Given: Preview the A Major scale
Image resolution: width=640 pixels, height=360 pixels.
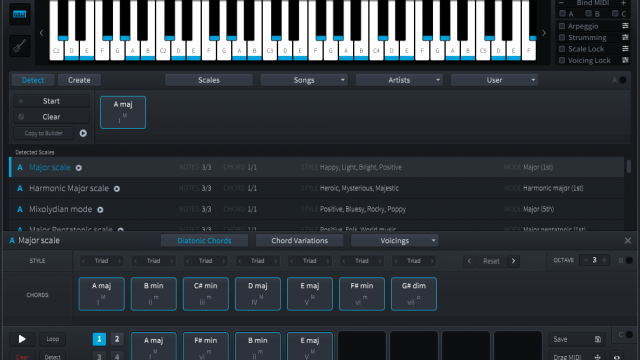Looking at the screenshot, I should click(78, 168).
